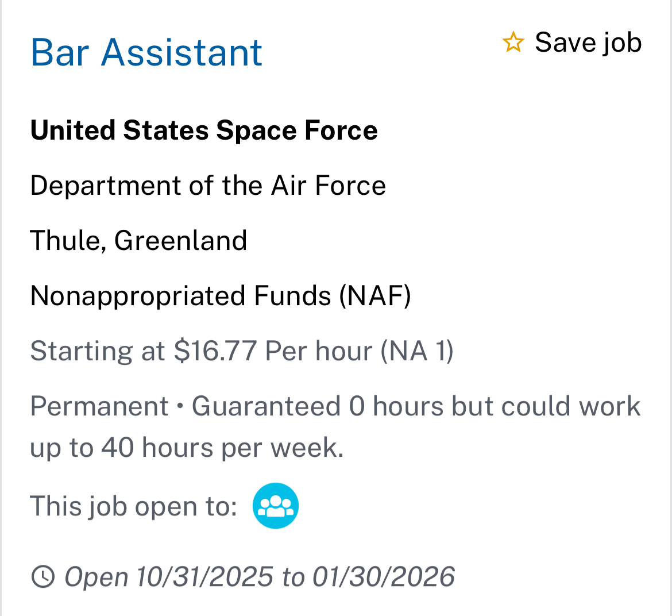Screen dimensions: 672x616
Task: Click the word Permanent appointment type
Action: pos(99,406)
